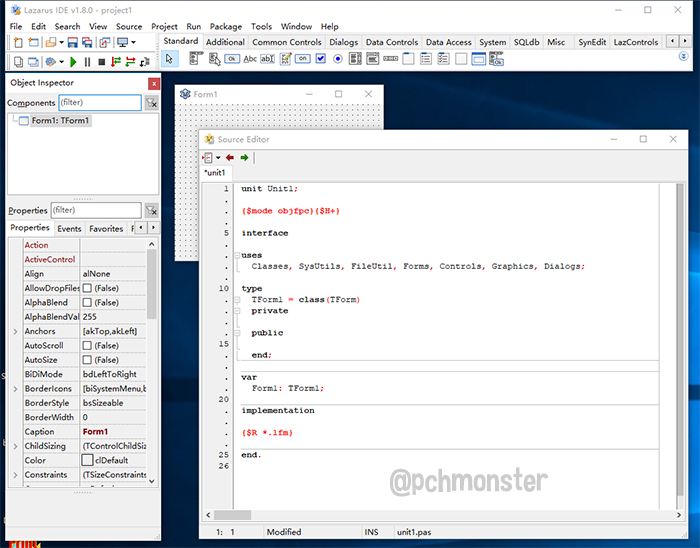
Task: Select the TComboBox component icon
Action: pos(373,59)
